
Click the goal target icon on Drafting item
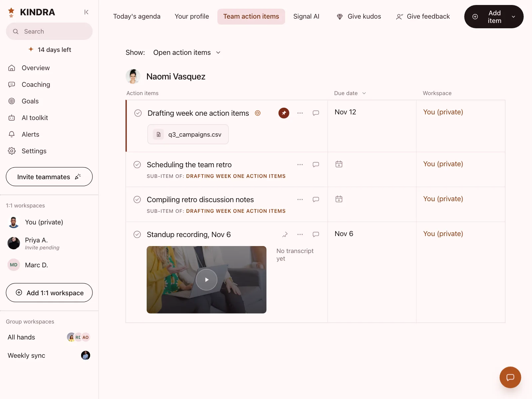pyautogui.click(x=258, y=113)
